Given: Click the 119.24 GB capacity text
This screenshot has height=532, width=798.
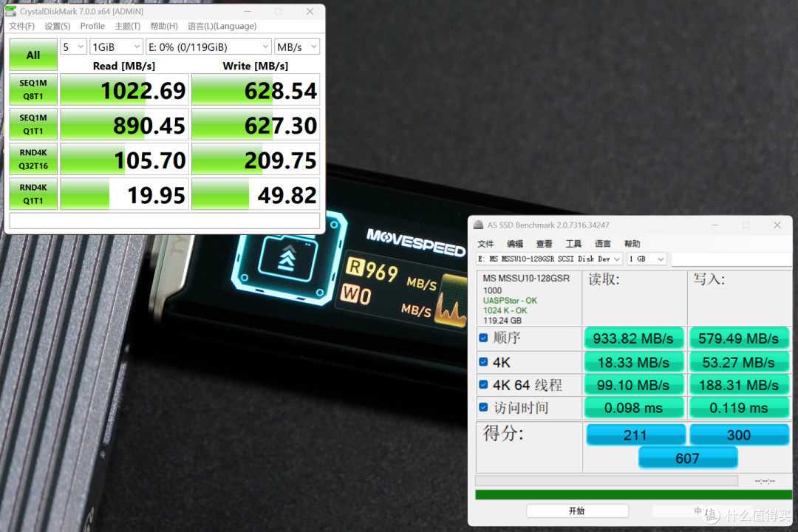Looking at the screenshot, I should [502, 320].
